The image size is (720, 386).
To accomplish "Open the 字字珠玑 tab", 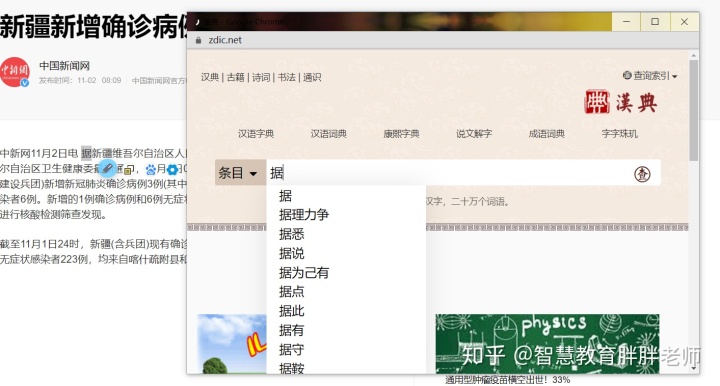I will pos(619,134).
